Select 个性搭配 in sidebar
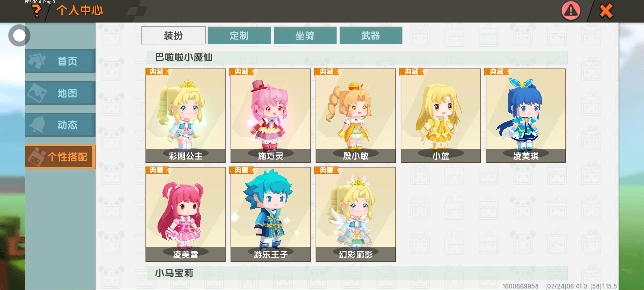 coord(60,157)
